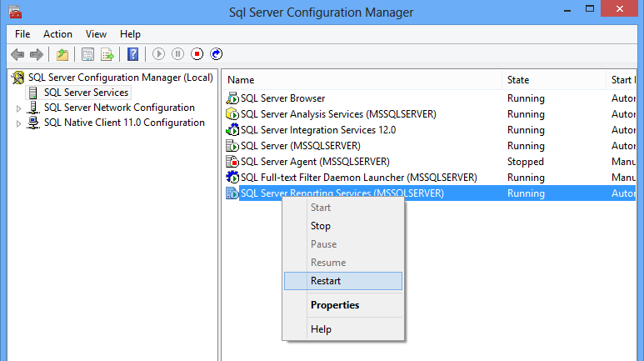This screenshot has height=361, width=644.
Task: Click the SQL Server Network Configuration icon
Action: pyautogui.click(x=33, y=108)
